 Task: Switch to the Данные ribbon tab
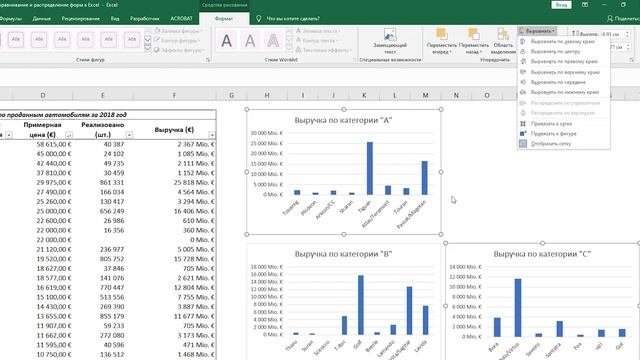pos(42,19)
